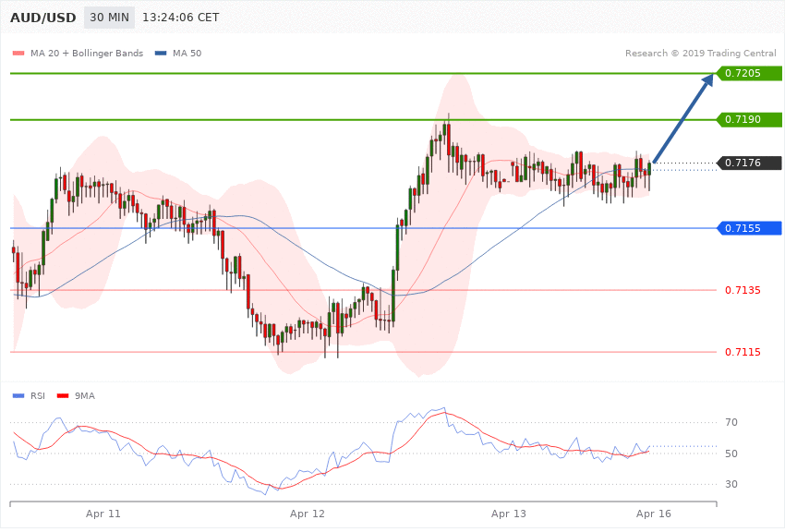
Task: Click the MA 50 legend label
Action: (x=187, y=53)
